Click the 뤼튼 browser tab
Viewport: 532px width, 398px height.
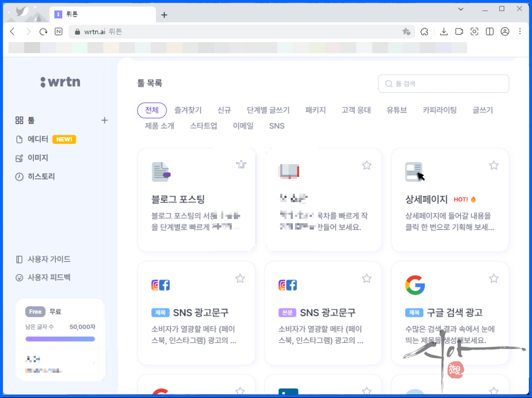[103, 14]
